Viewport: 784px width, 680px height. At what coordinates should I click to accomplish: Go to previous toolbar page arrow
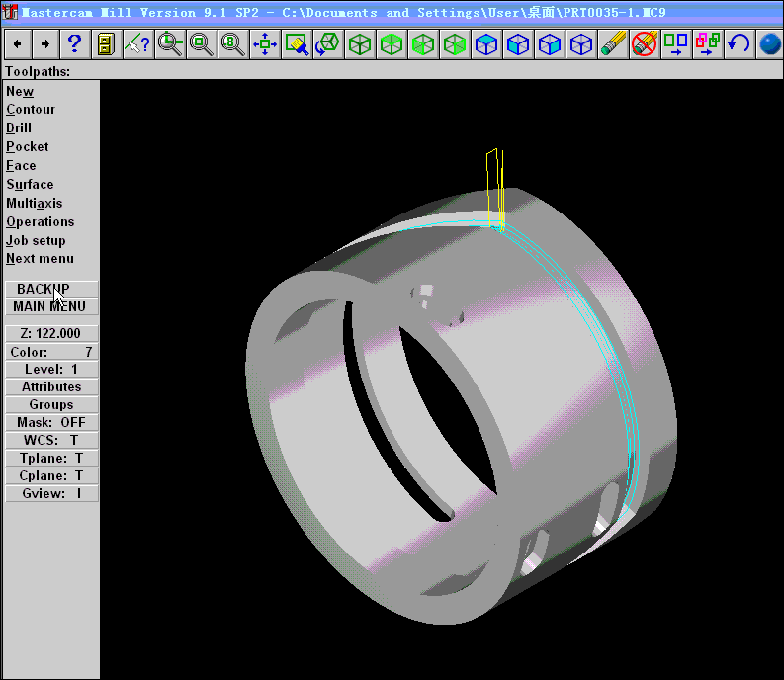[18, 44]
